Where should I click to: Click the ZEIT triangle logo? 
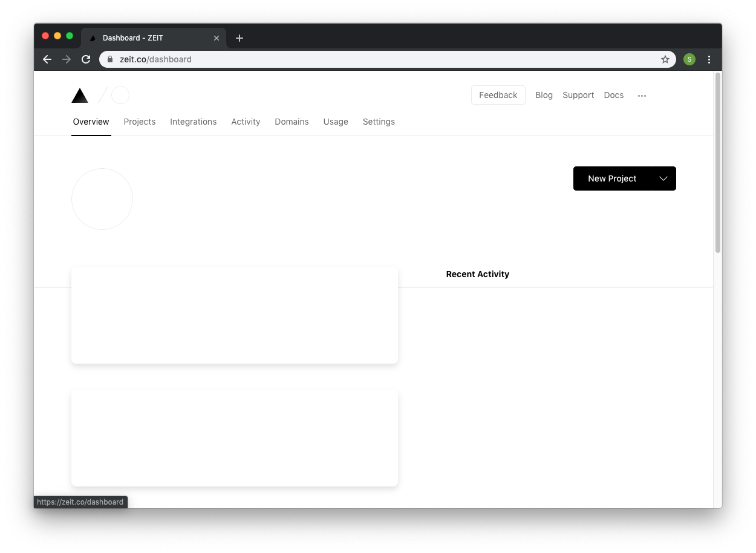pos(80,96)
